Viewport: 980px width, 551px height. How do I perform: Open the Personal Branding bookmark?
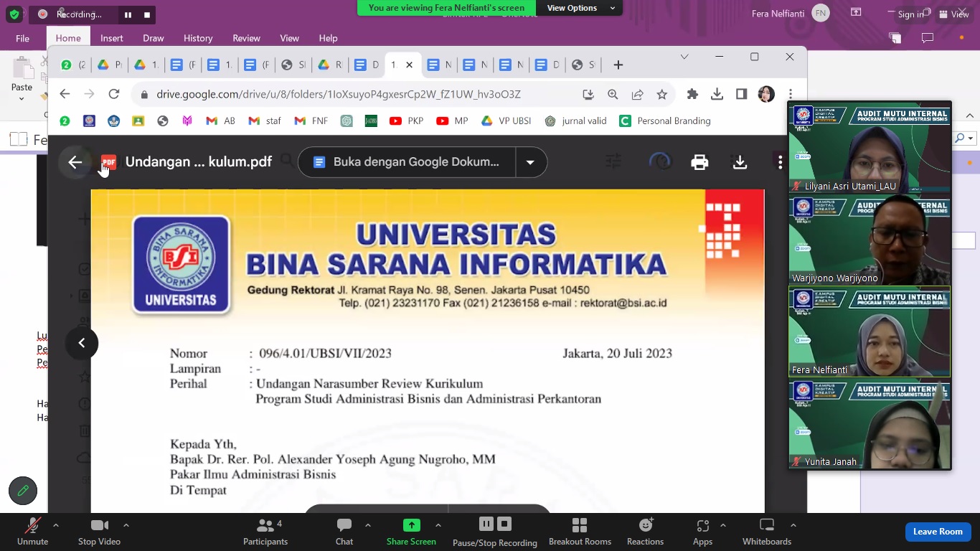click(665, 121)
